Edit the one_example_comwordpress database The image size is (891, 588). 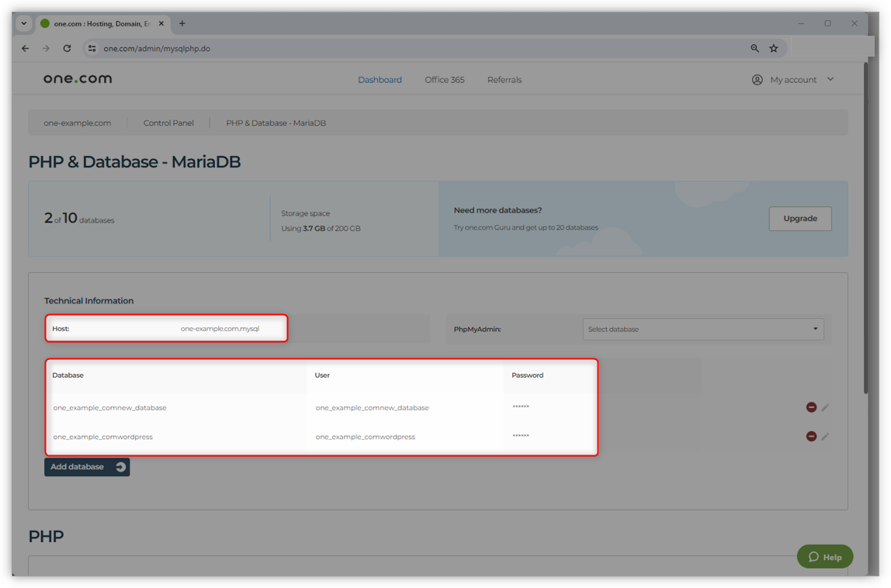click(x=825, y=437)
